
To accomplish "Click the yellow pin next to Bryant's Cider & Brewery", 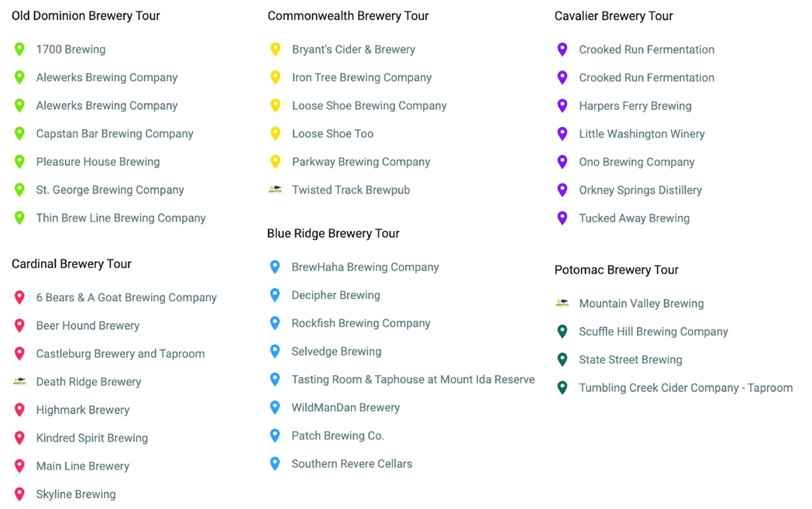I will [276, 49].
